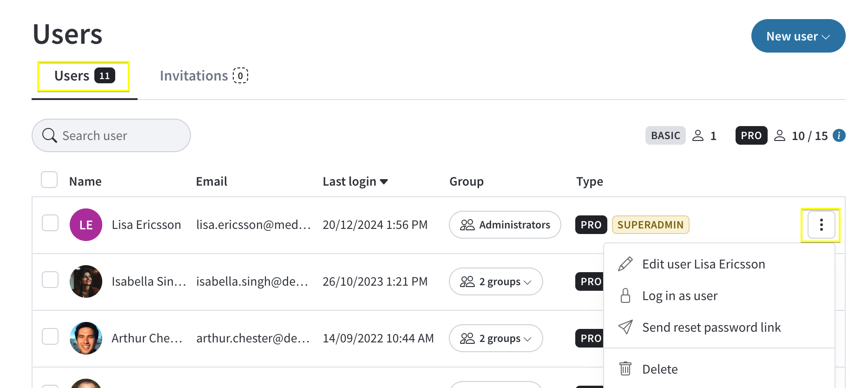
Task: Click Lisa Ericsson's LE avatar
Action: [x=86, y=225]
